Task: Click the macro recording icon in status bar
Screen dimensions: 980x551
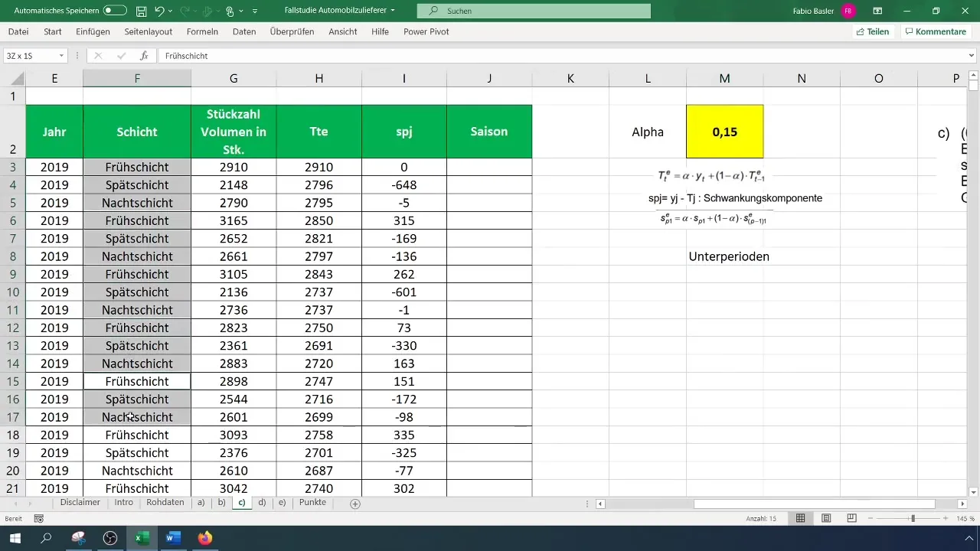Action: pyautogui.click(x=39, y=518)
